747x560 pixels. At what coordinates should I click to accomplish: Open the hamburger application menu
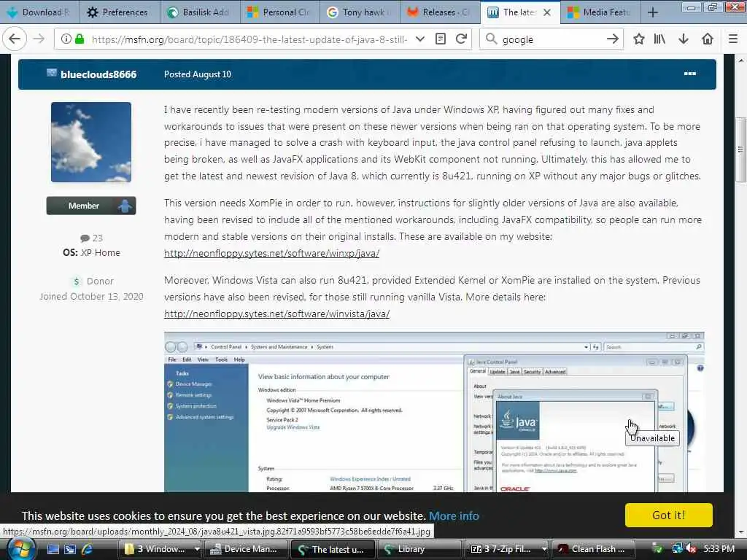click(x=733, y=39)
